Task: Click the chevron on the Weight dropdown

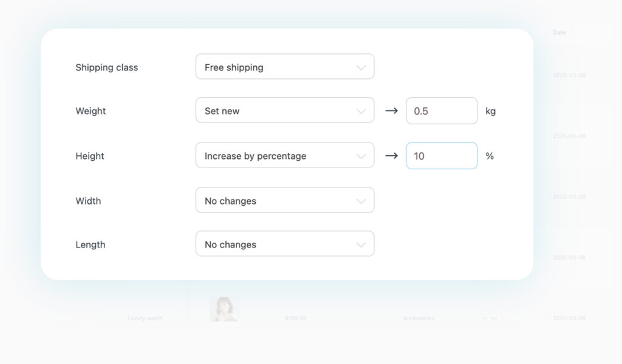Action: click(362, 110)
